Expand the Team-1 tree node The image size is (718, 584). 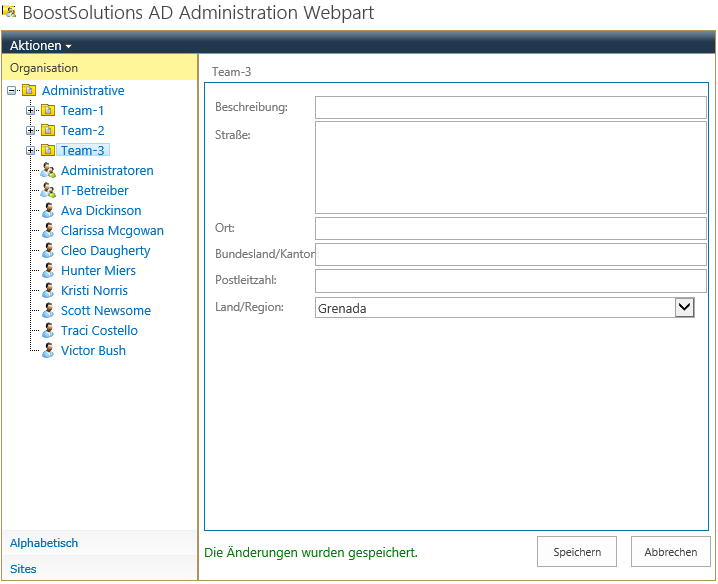coord(30,110)
